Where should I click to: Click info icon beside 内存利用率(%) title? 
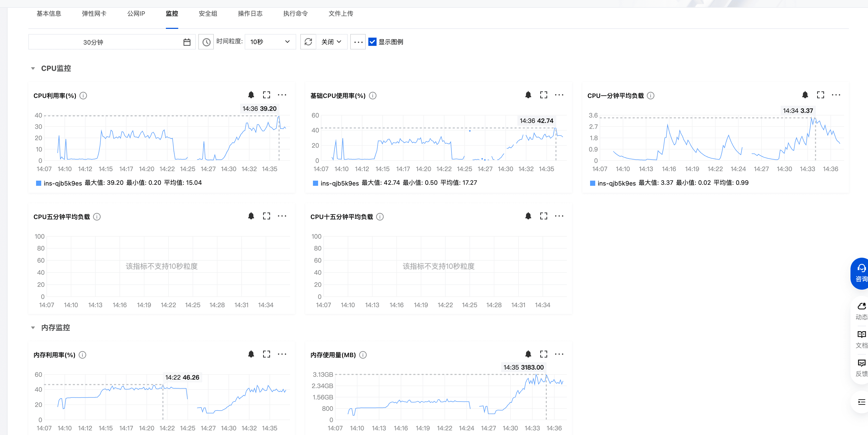[82, 355]
